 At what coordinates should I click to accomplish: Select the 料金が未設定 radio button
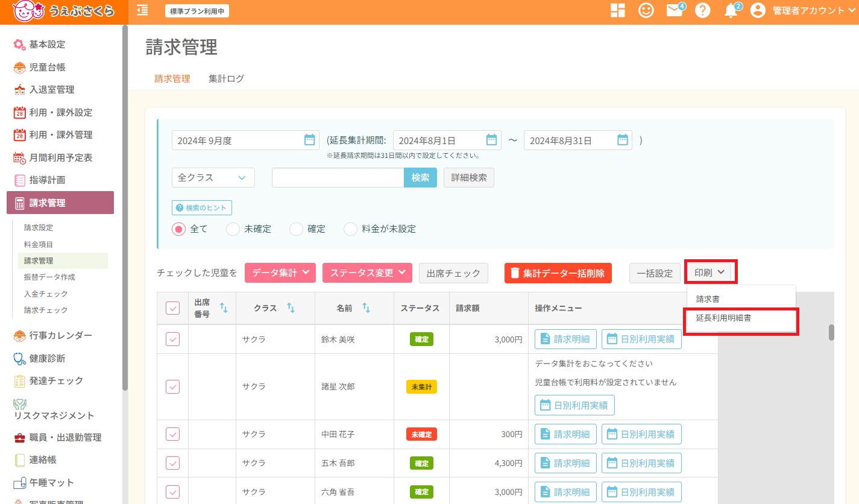[350, 229]
